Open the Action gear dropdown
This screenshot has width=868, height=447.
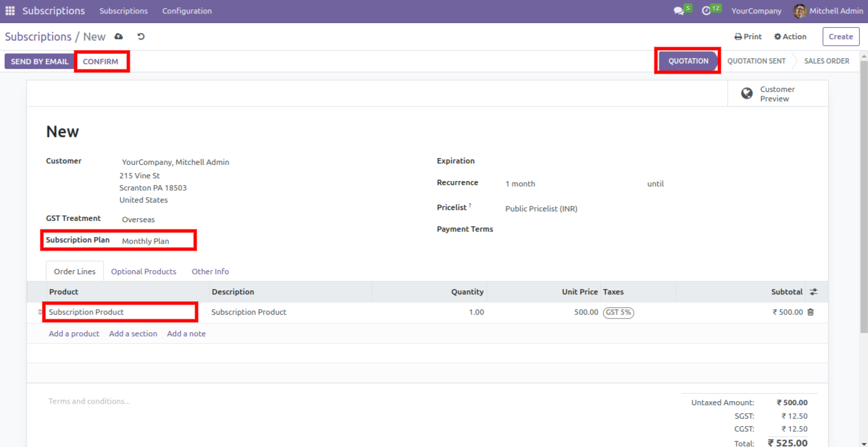point(790,36)
